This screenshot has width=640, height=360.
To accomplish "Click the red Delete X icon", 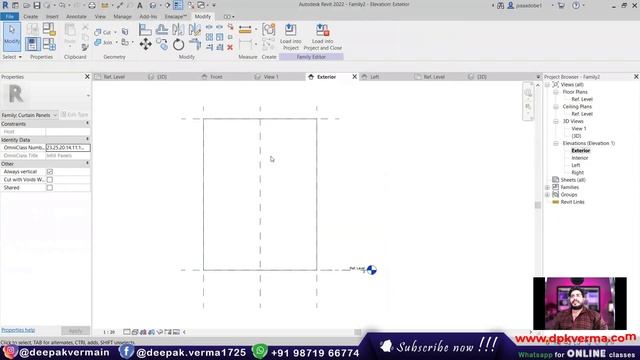I will (x=230, y=47).
